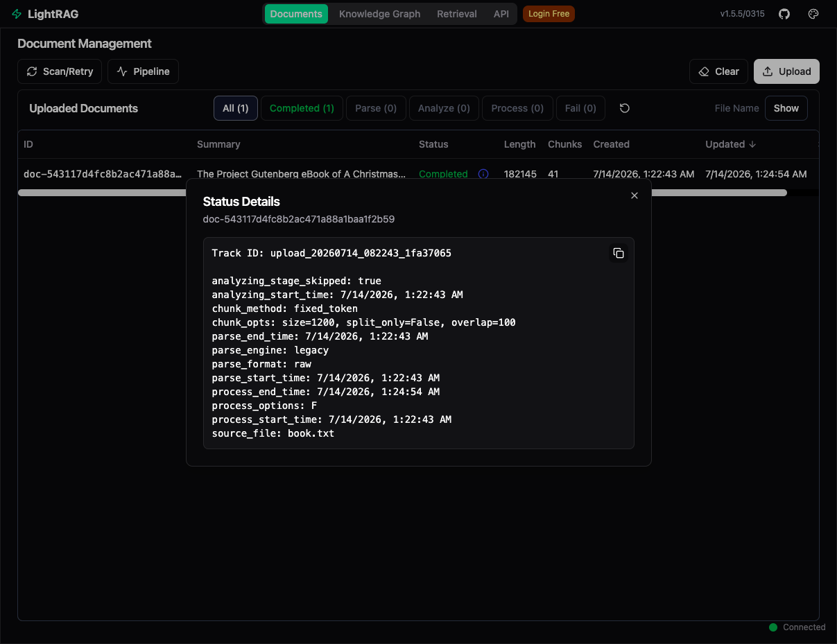
Task: Click the created time 1:22:43 AM cell
Action: point(644,174)
